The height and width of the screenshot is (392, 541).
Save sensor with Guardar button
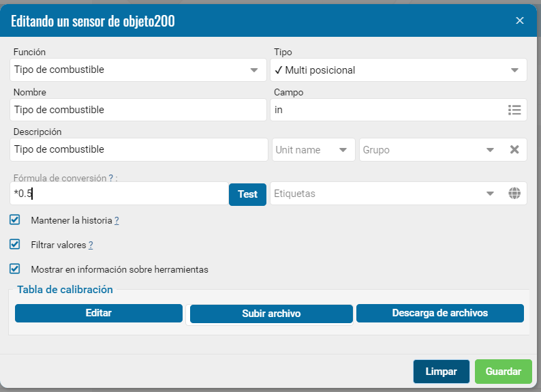point(504,372)
